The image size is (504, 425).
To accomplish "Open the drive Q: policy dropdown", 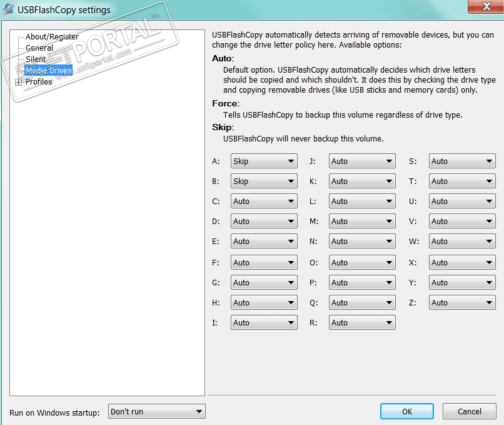I will 362,302.
